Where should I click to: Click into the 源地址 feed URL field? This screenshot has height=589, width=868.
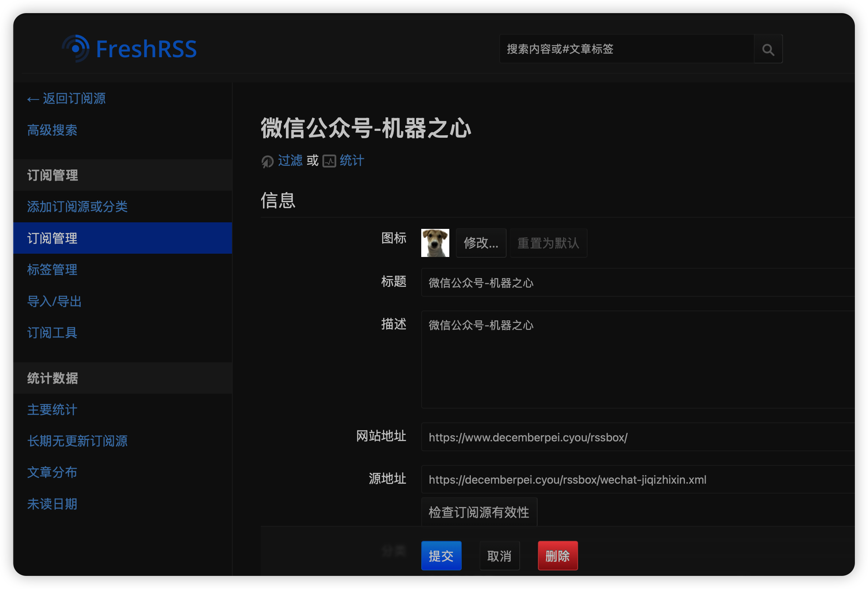click(x=638, y=479)
